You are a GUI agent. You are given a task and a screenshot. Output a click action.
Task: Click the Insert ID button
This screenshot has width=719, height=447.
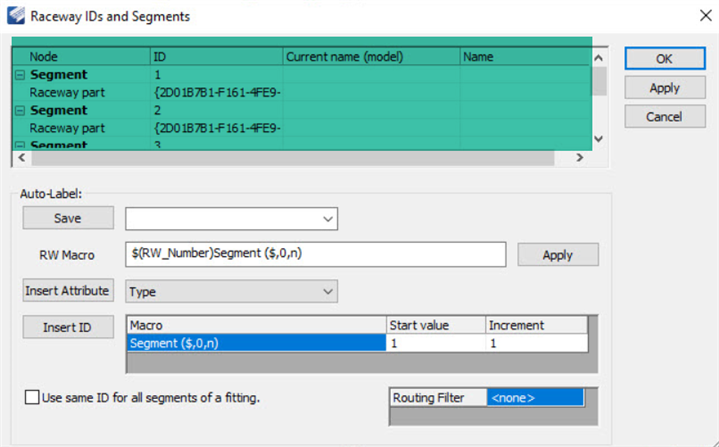point(68,327)
